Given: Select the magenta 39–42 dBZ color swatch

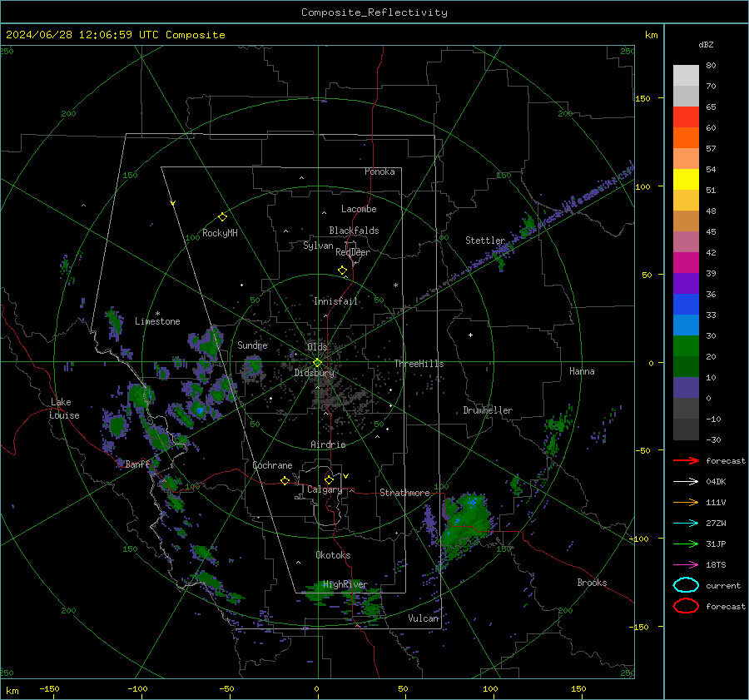Looking at the screenshot, I should coord(686,263).
